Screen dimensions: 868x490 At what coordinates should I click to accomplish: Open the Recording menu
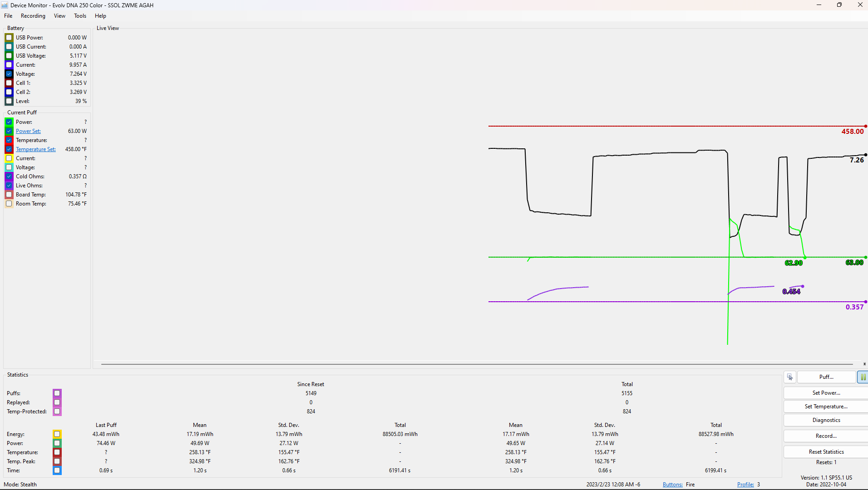[33, 16]
